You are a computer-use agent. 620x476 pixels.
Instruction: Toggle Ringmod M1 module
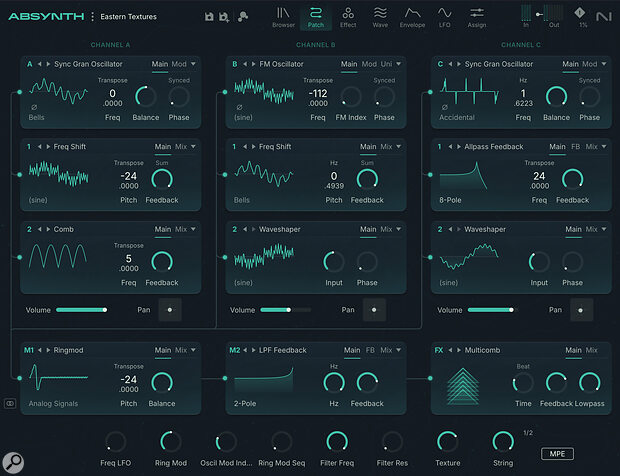29,350
